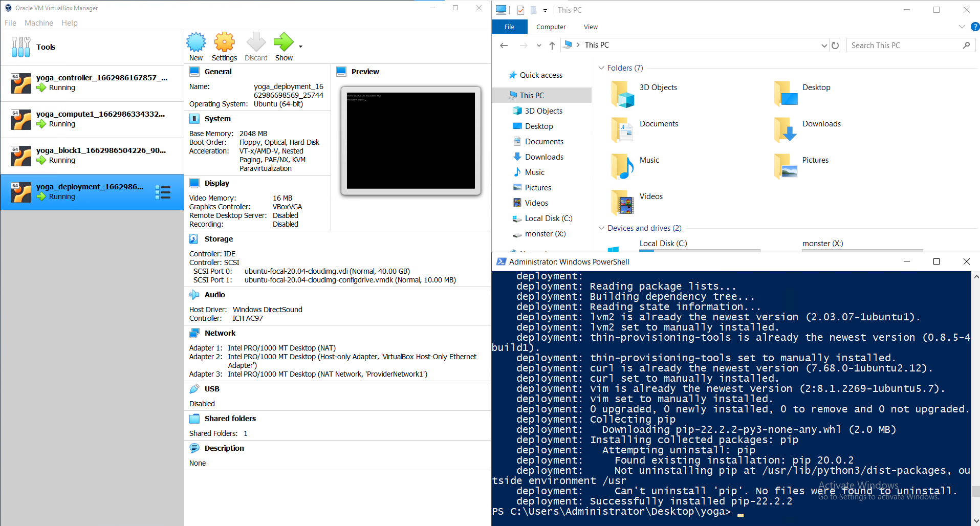Collapse the Devices and drives group
Screen dimensions: 980x526
[x=602, y=228]
